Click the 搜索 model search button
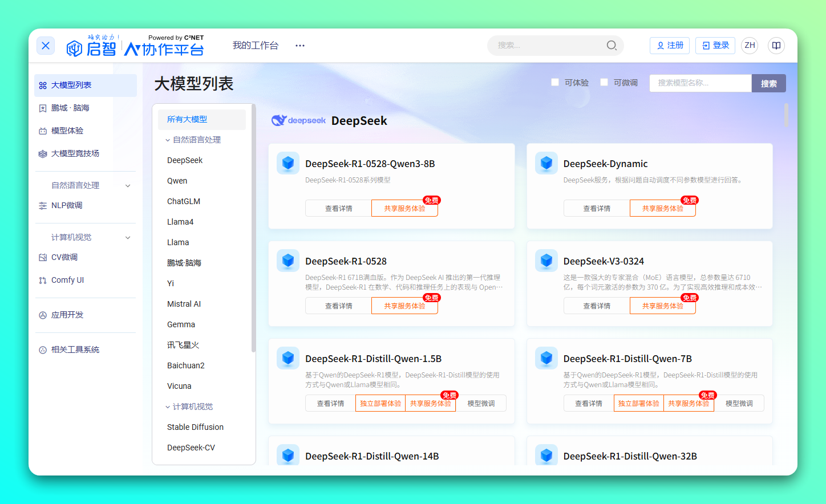This screenshot has width=826, height=504. (x=769, y=83)
